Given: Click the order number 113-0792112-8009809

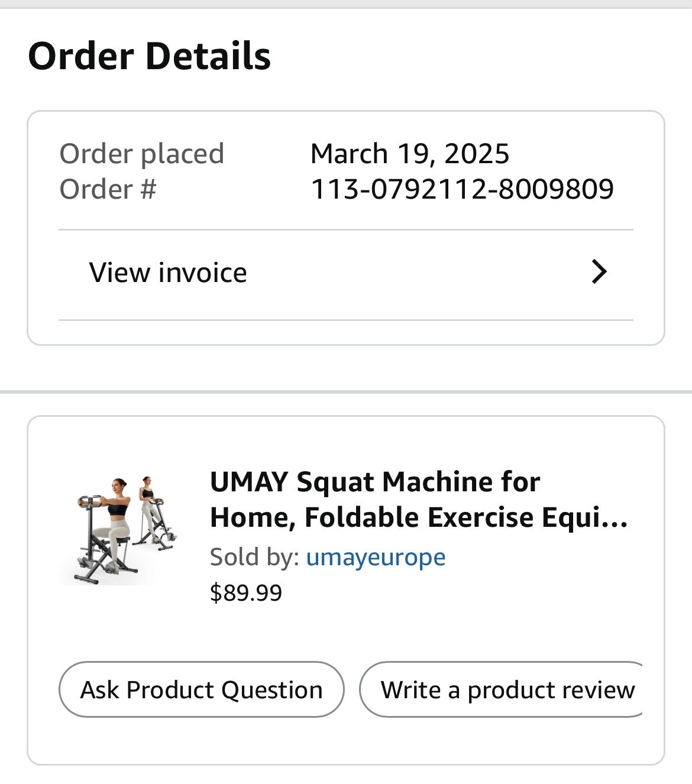Looking at the screenshot, I should tap(462, 188).
